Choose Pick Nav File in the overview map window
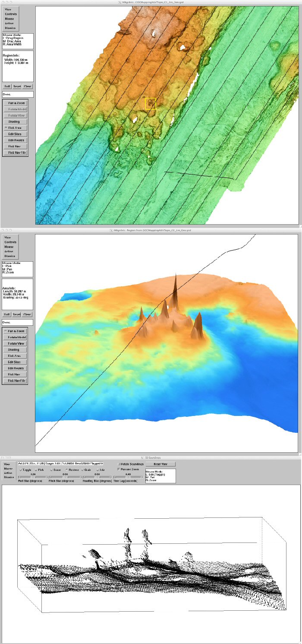This screenshot has height=644, width=302. [x=15, y=152]
